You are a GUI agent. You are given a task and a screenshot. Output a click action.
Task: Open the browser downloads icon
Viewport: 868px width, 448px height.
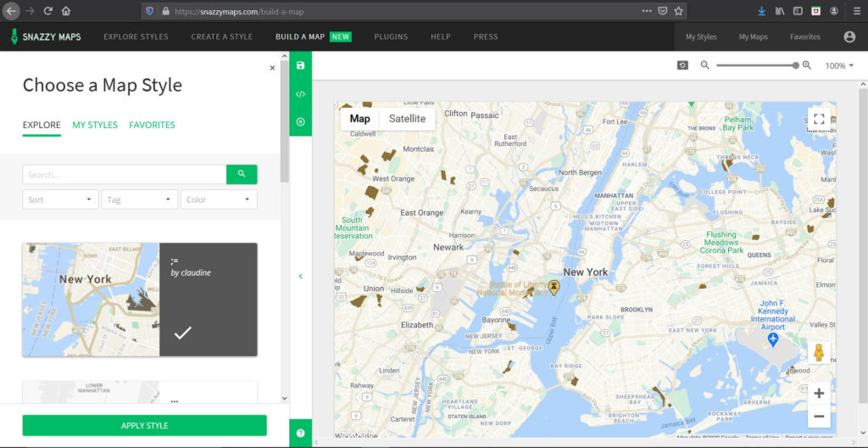[762, 10]
